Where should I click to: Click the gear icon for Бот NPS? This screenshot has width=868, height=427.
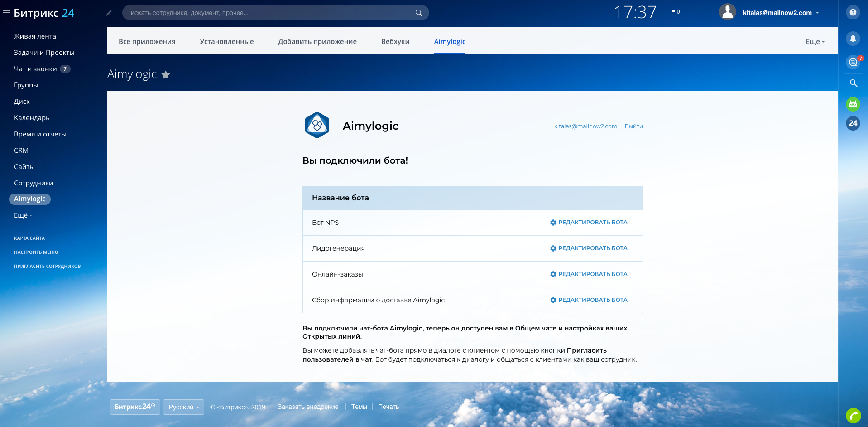pyautogui.click(x=553, y=223)
